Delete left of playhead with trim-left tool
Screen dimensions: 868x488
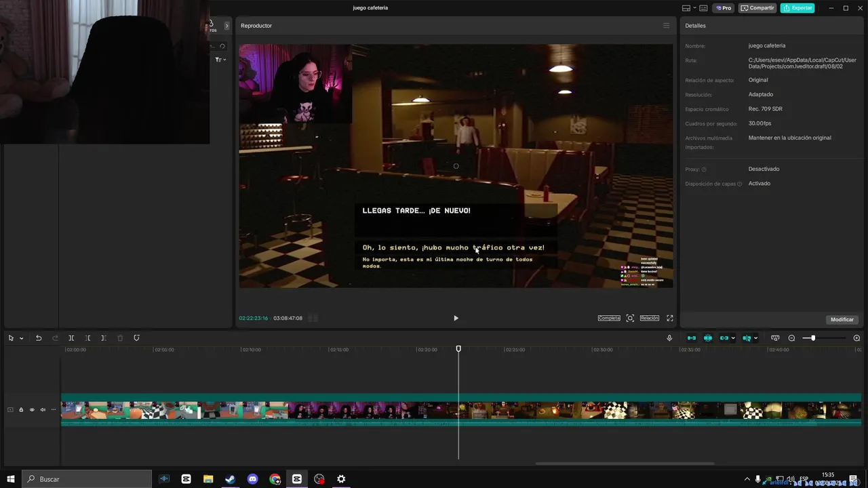pyautogui.click(x=87, y=338)
